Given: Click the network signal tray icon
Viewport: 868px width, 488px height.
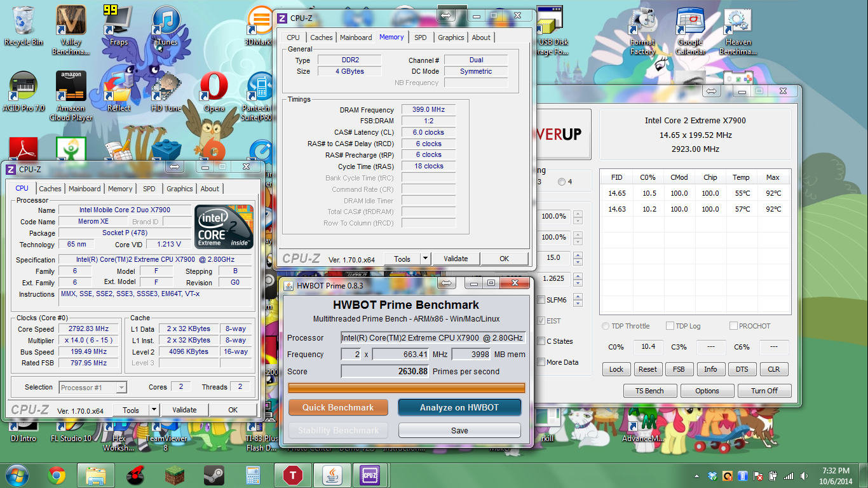Looking at the screenshot, I should point(789,476).
